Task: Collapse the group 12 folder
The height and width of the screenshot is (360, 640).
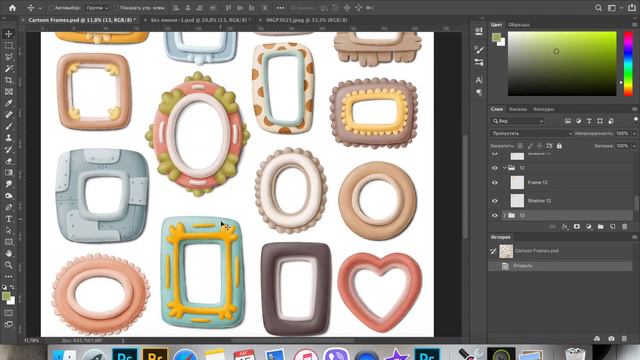Action: click(x=504, y=168)
